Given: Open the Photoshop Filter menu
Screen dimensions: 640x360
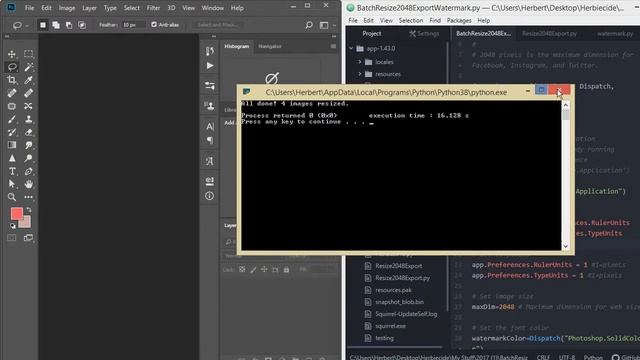Looking at the screenshot, I should click(153, 8).
